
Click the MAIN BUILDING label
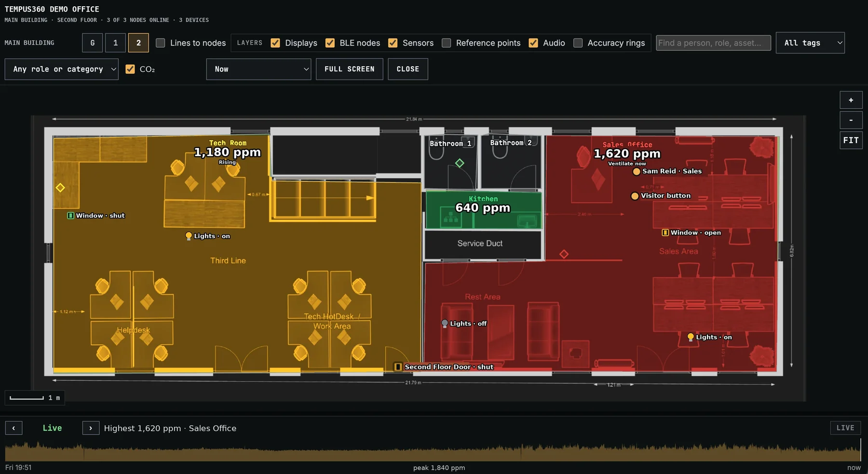tap(29, 43)
